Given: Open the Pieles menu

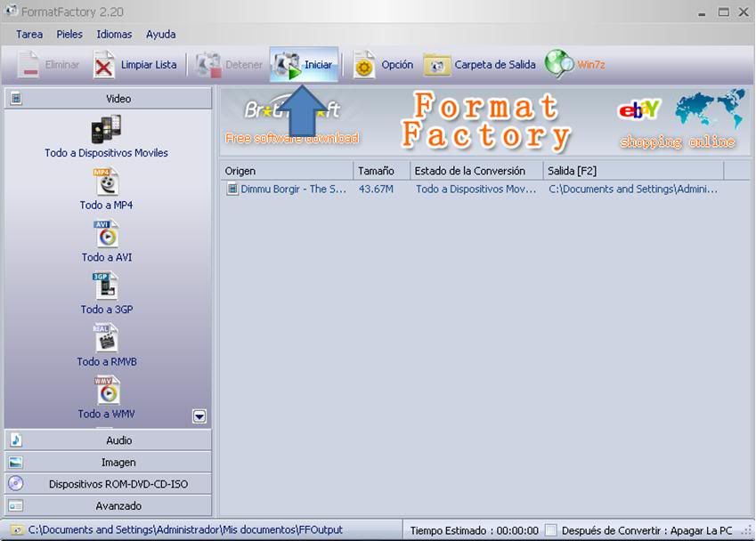Looking at the screenshot, I should pos(69,34).
